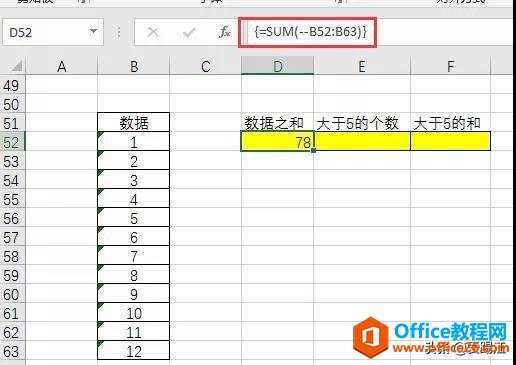Viewport: 516px width, 365px height.
Task: Click the Name Box showing D52
Action: 53,32
